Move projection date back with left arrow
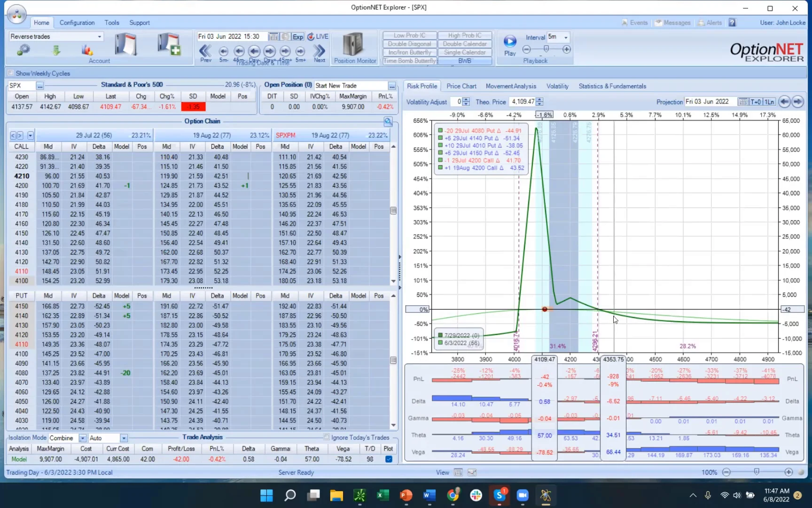This screenshot has height=508, width=812. [x=784, y=102]
